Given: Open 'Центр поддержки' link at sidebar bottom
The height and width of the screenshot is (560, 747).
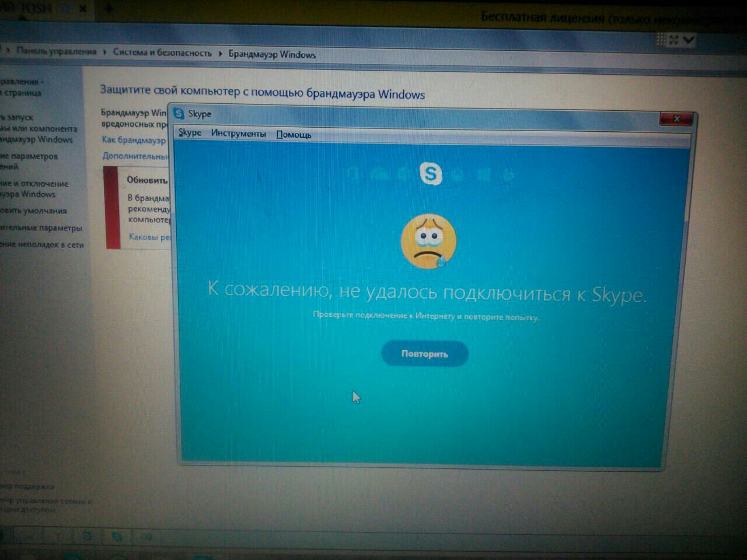Looking at the screenshot, I should tap(27, 486).
